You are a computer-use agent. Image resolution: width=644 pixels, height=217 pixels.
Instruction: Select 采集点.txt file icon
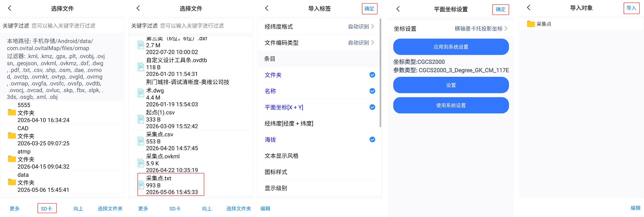pyautogui.click(x=141, y=185)
